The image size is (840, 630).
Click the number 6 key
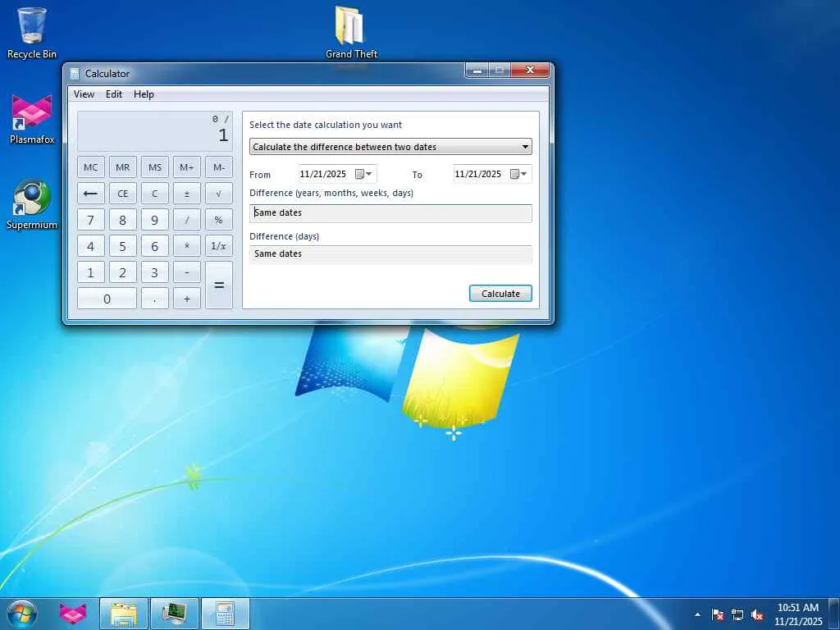click(x=155, y=246)
